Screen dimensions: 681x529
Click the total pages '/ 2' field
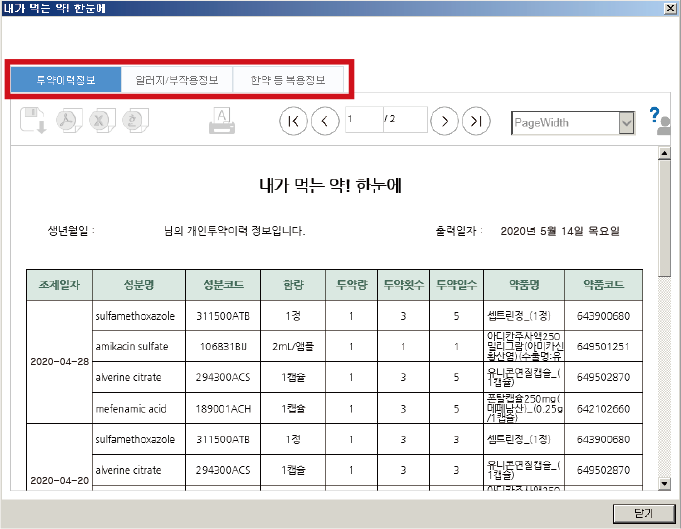coord(405,119)
